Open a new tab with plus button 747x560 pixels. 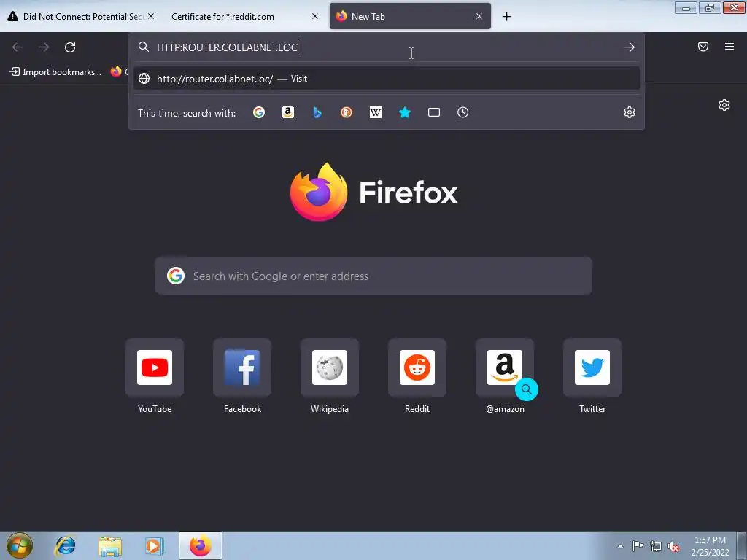tap(506, 17)
